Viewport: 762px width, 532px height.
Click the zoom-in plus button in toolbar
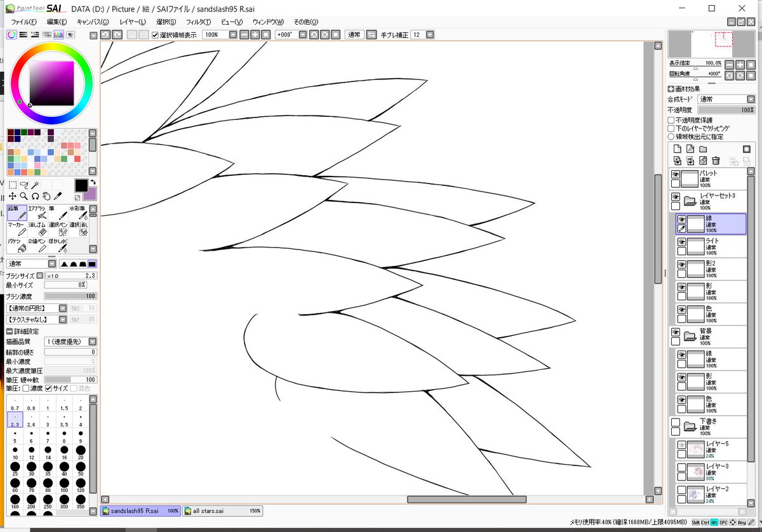click(x=255, y=35)
